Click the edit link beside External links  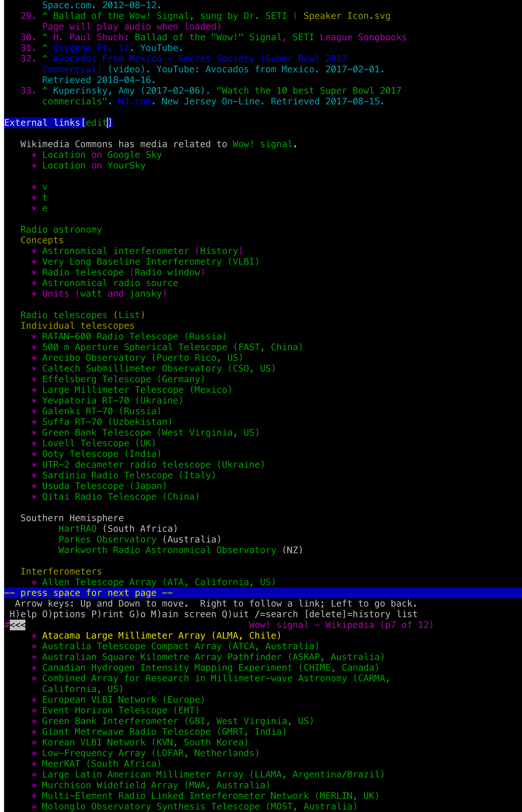(97, 123)
